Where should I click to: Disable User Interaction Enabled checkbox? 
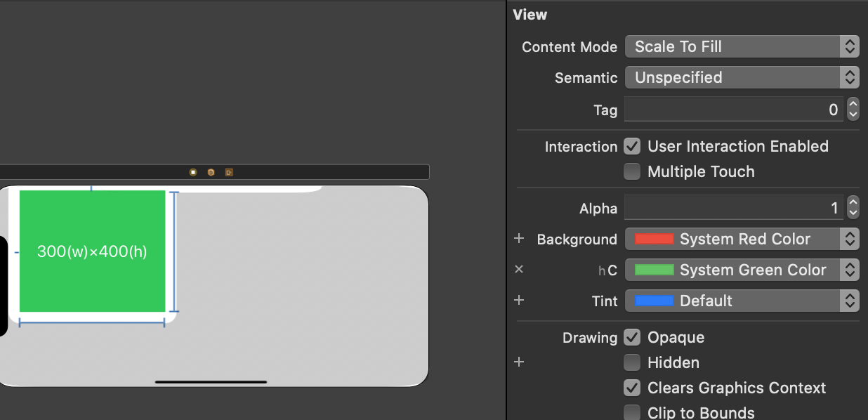tap(633, 146)
